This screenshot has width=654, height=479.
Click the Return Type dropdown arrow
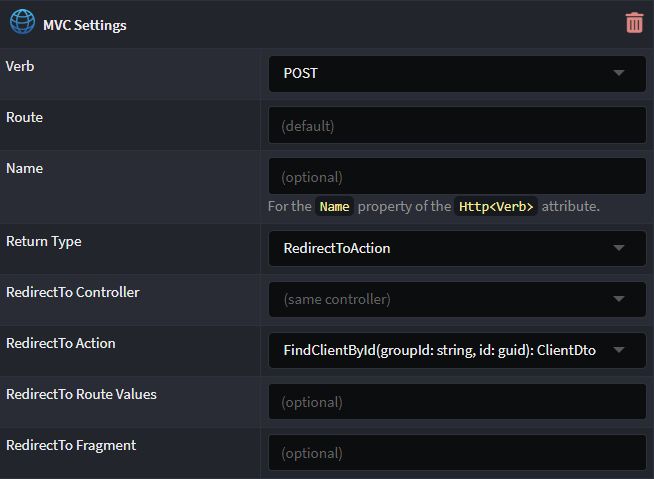point(619,248)
